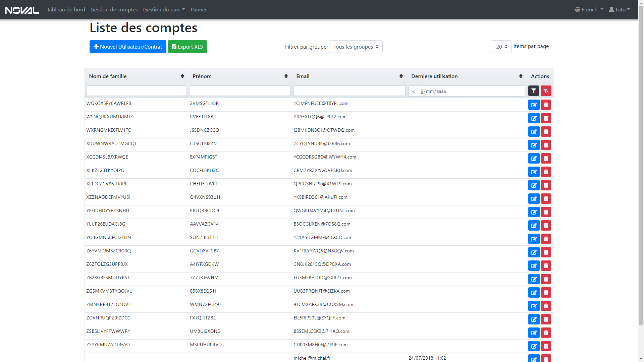Click the Export XLS button
This screenshot has height=362, width=644.
pyautogui.click(x=187, y=47)
